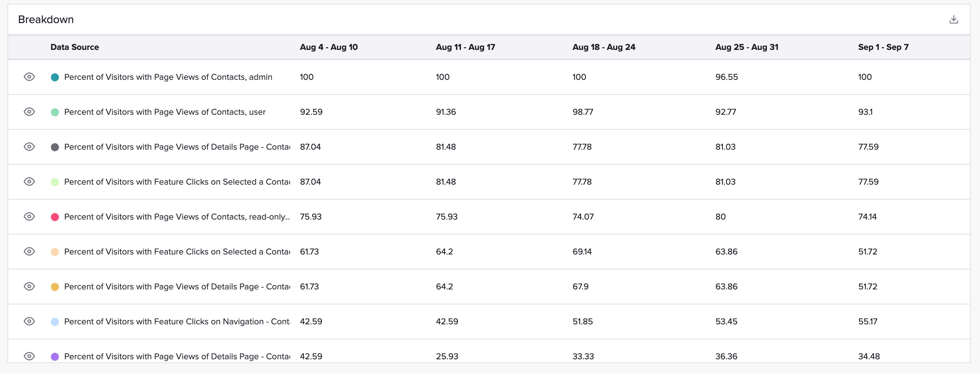Screen dimensions: 980x373
Task: Click value 36.36 under Aug 25 - Aug 31
Action: pyautogui.click(x=726, y=357)
